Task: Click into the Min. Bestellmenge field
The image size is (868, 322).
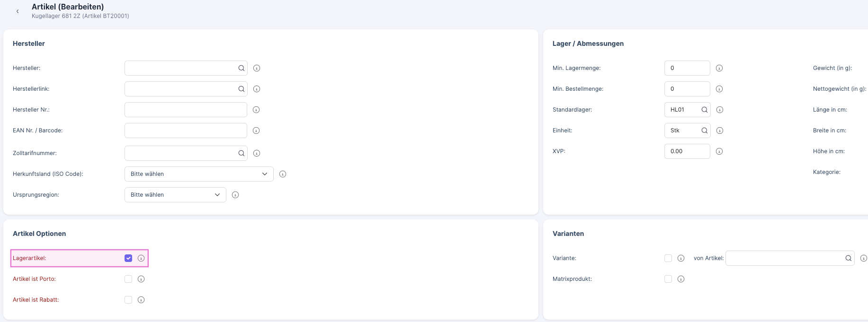Action: (x=687, y=89)
